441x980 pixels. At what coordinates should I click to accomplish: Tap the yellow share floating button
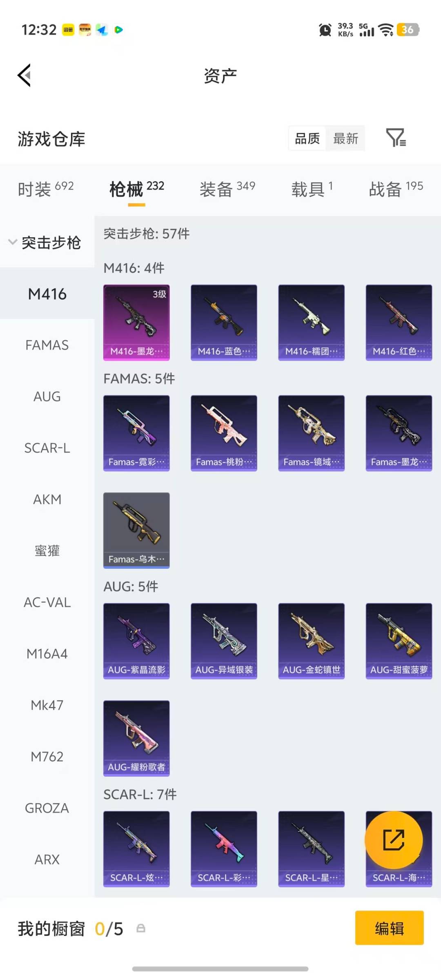pos(394,840)
